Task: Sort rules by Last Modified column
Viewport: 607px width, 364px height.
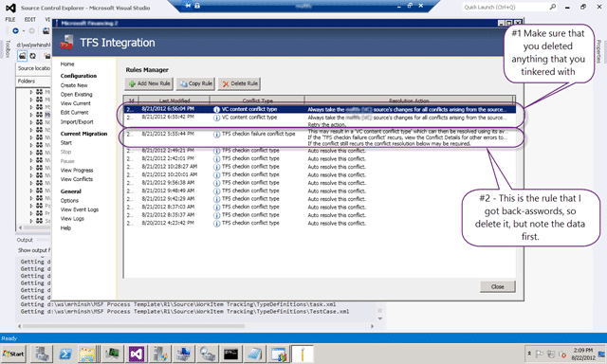Action: pyautogui.click(x=175, y=100)
